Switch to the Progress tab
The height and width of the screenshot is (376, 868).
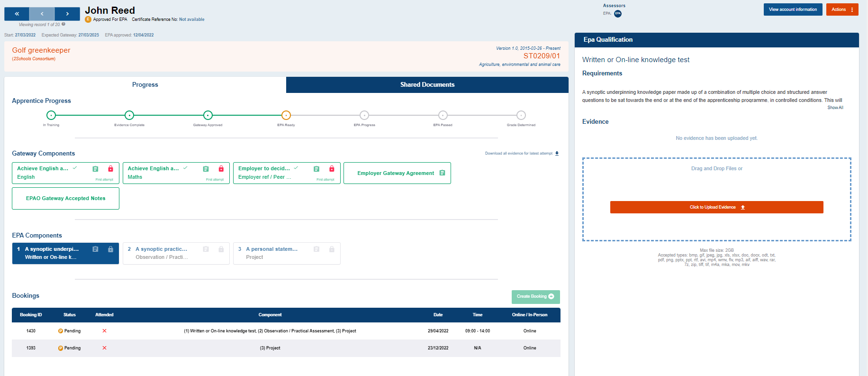145,85
